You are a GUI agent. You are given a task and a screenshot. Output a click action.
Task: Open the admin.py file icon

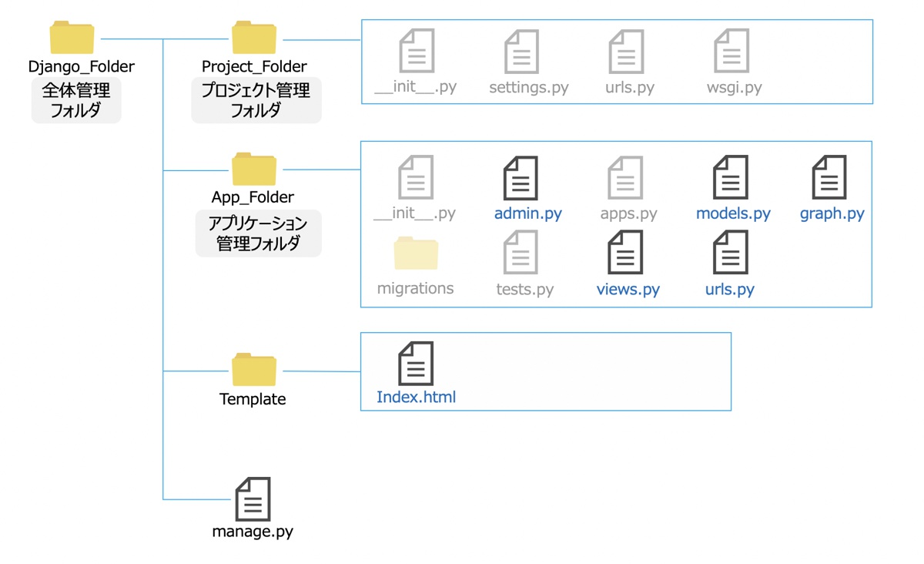tap(521, 178)
